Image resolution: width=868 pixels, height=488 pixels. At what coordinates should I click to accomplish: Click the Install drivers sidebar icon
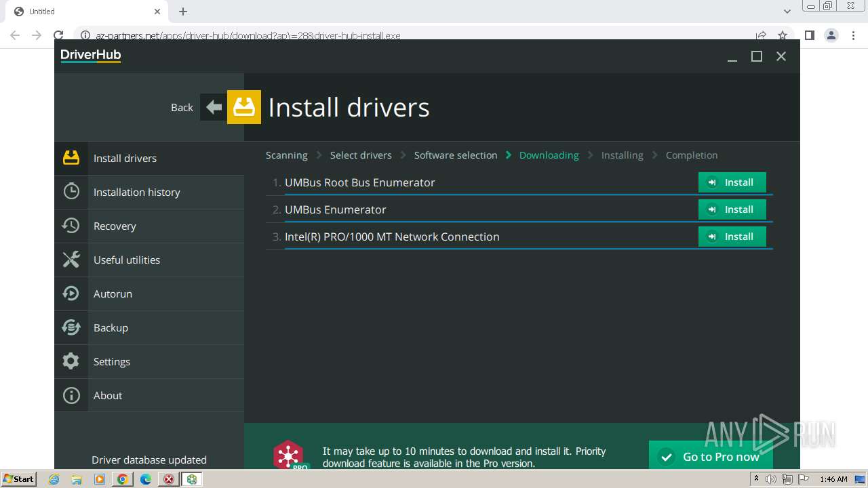pyautogui.click(x=71, y=158)
